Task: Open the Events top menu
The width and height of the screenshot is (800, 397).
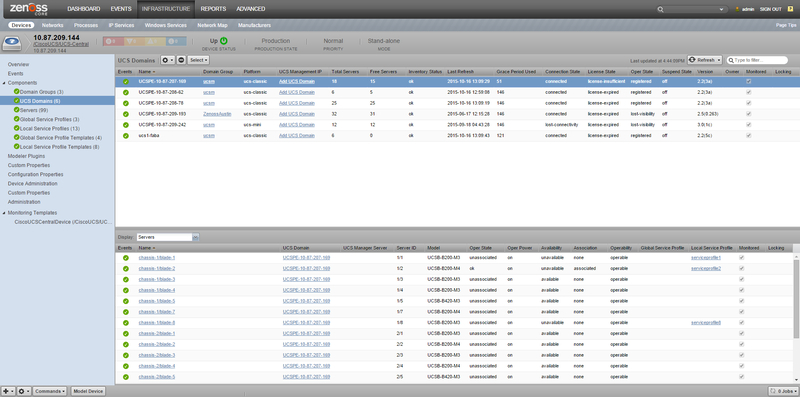Action: 121,9
